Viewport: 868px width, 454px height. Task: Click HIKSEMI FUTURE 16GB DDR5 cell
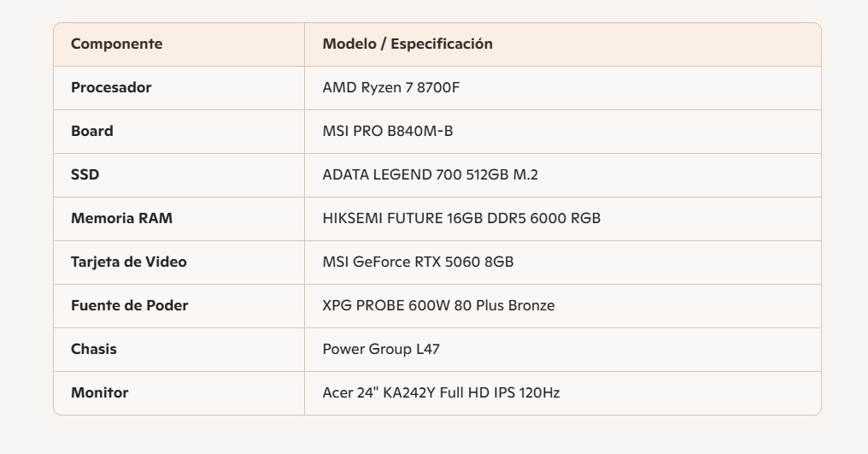[461, 219]
